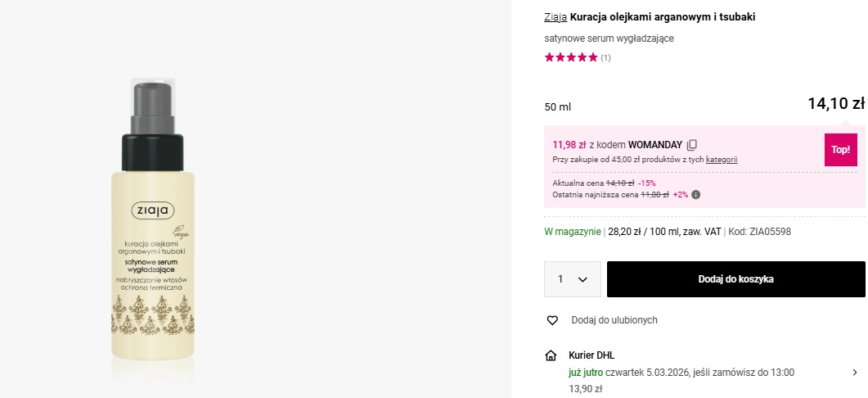Click the info icon beside lowest price
This screenshot has width=868, height=398.
tap(695, 195)
